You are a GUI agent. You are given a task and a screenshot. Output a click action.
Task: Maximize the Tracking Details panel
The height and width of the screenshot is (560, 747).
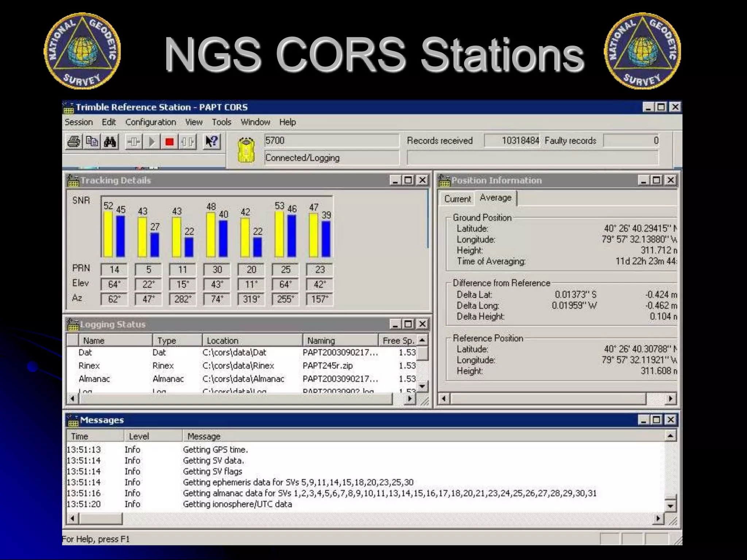[409, 180]
